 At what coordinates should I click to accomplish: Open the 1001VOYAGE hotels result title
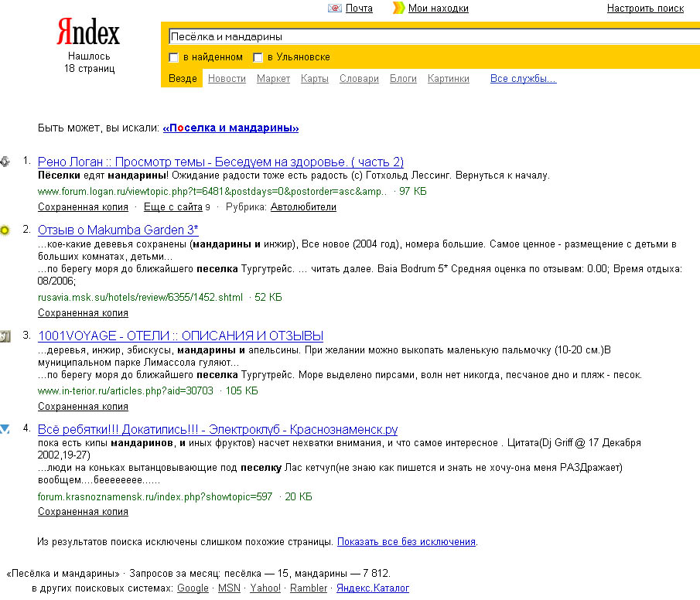pos(180,336)
